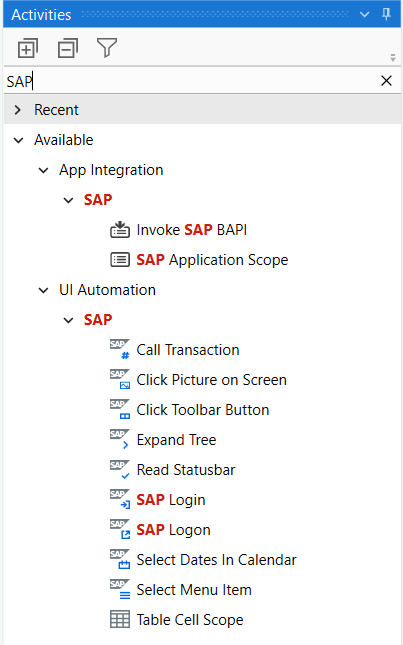The width and height of the screenshot is (403, 645).
Task: Collapse the UI Automation category
Action: tap(43, 290)
